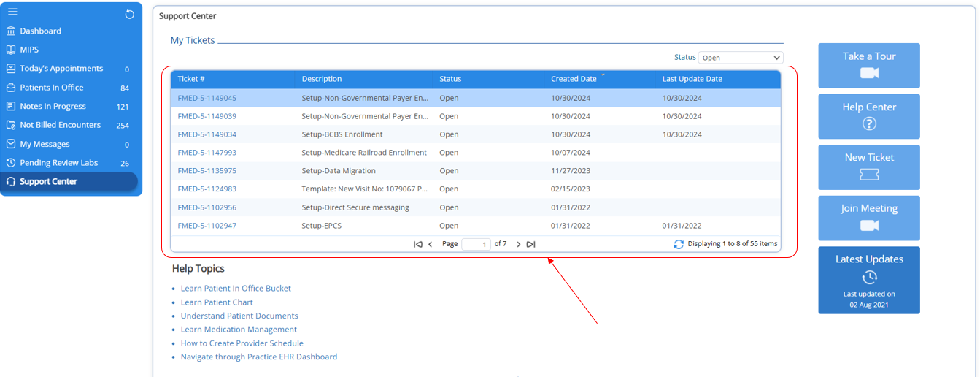
Task: Toggle the hamburger menu icon in sidebar
Action: point(12,12)
